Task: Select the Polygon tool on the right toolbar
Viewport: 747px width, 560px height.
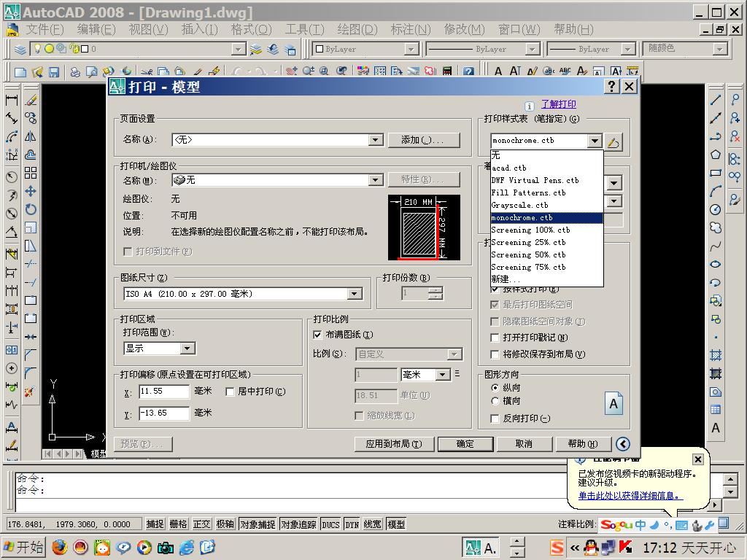Action: pos(716,155)
